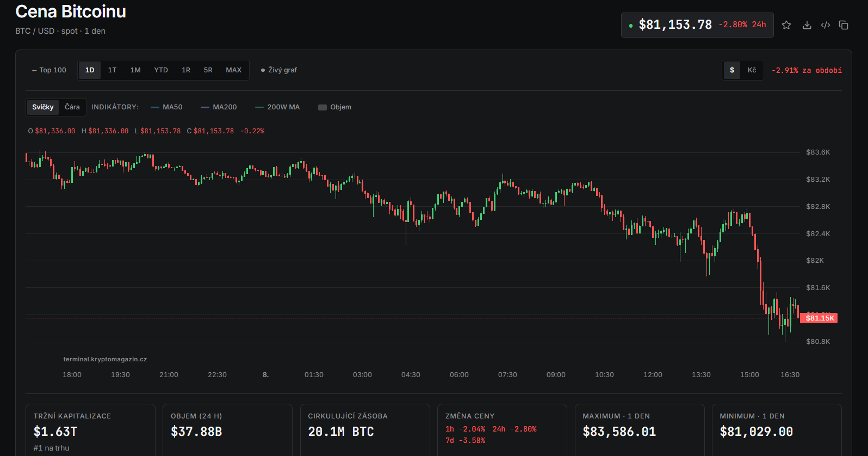Viewport: 868px width, 456px height.
Task: Click the 12:00 time axis label
Action: (x=653, y=375)
